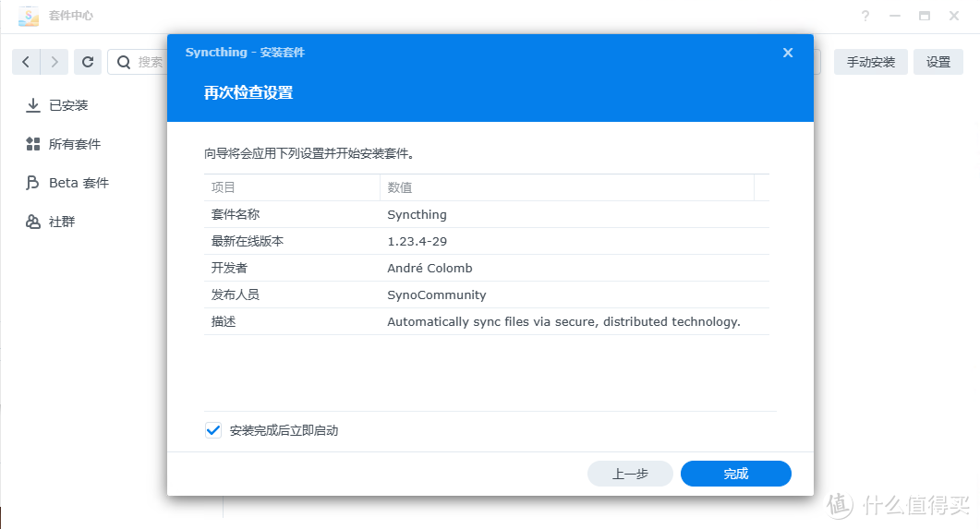The height and width of the screenshot is (529, 980).
Task: Uncheck 安装完成后立即启动 checkbox
Action: 213,430
